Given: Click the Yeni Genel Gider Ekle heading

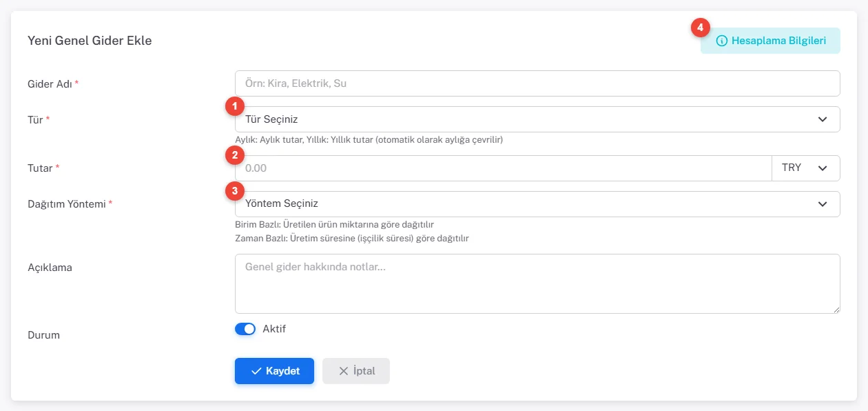Looking at the screenshot, I should click(x=90, y=41).
